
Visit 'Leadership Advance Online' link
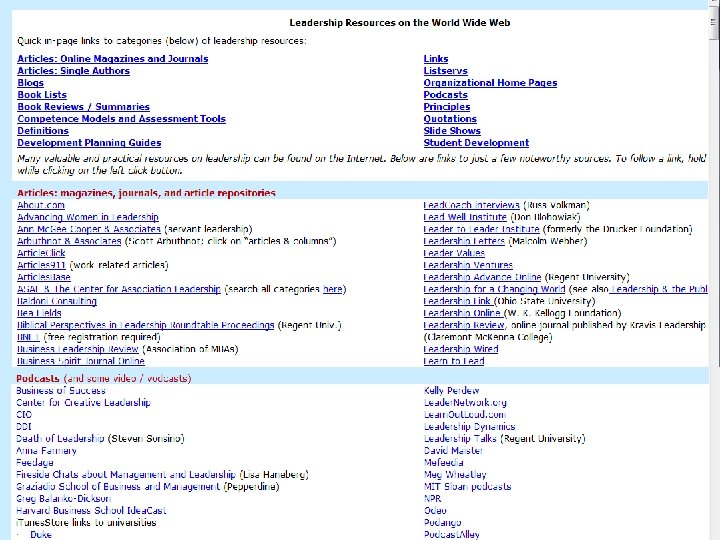click(482, 276)
